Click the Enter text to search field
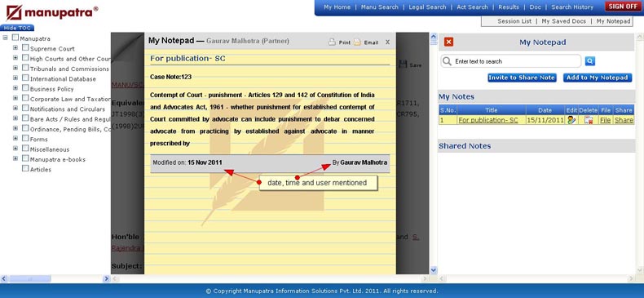Image resolution: width=644 pixels, height=298 pixels. (511, 61)
